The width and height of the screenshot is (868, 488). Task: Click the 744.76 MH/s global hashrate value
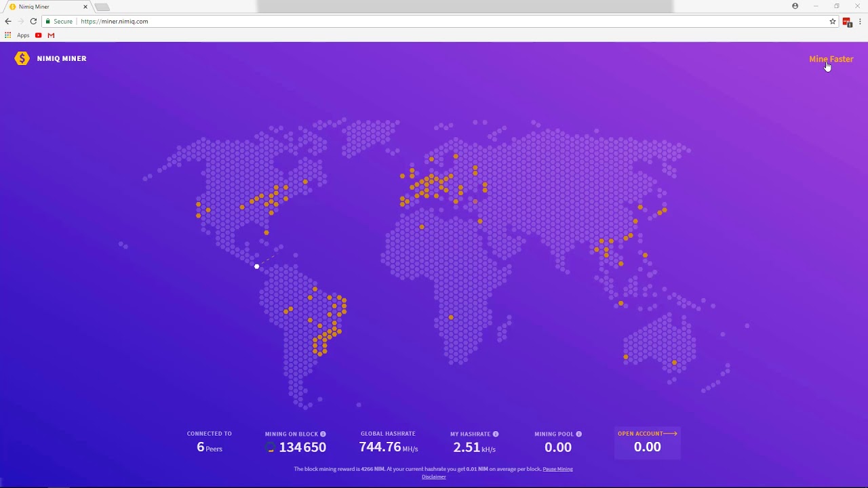pyautogui.click(x=389, y=447)
